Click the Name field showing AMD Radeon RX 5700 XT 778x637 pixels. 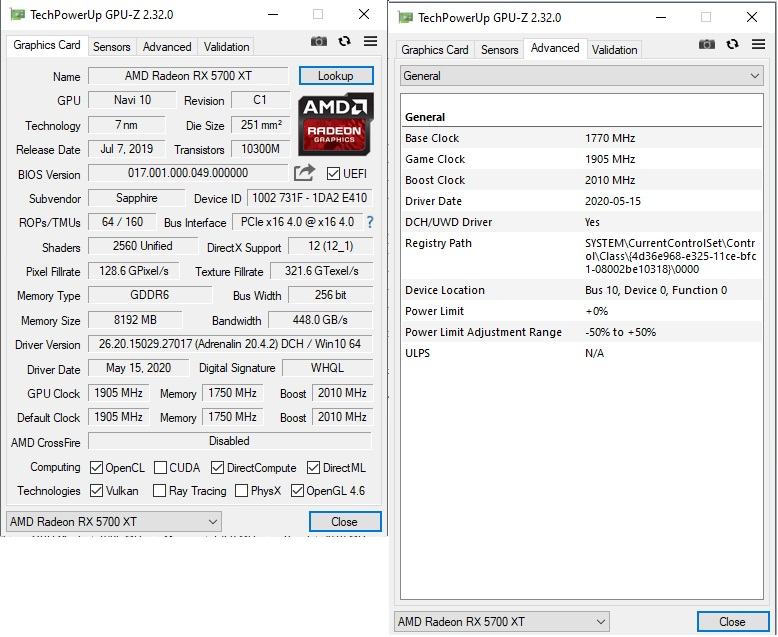(188, 75)
